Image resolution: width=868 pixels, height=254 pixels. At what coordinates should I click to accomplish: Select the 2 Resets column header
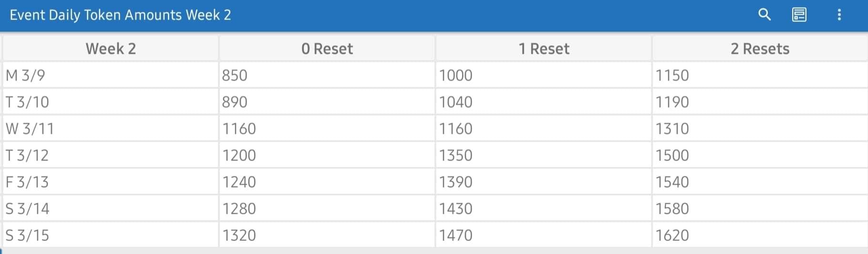760,49
